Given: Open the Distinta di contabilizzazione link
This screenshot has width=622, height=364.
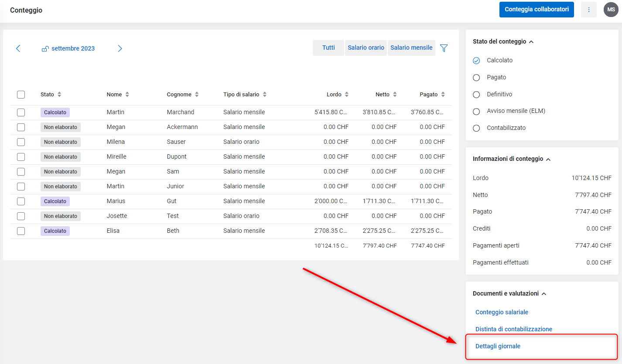Looking at the screenshot, I should (514, 329).
